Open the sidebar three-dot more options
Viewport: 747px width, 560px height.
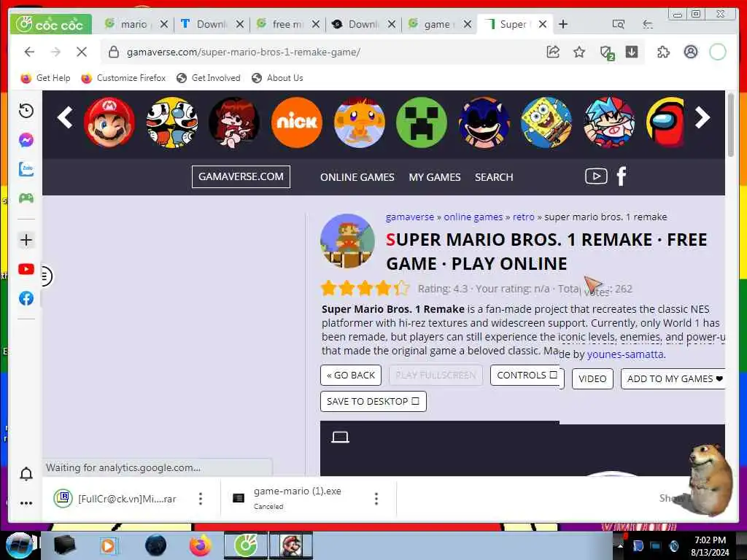[26, 503]
